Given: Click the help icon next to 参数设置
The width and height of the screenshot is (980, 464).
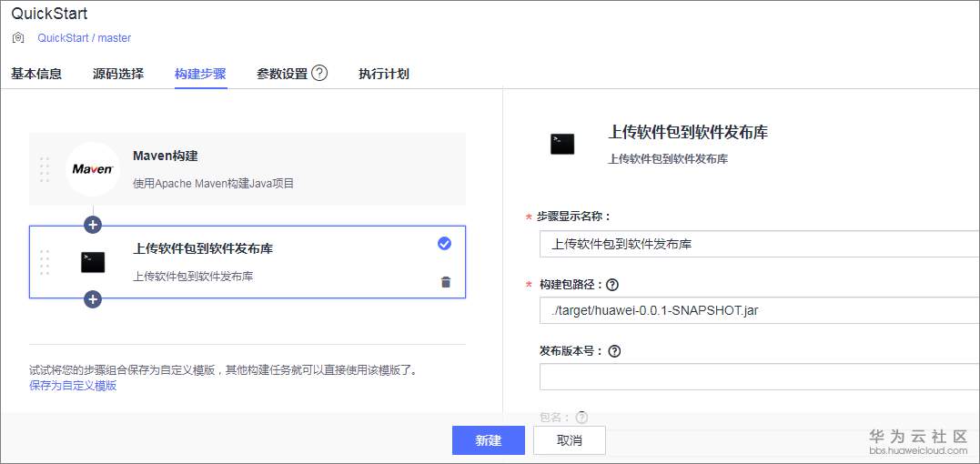Looking at the screenshot, I should coord(319,74).
